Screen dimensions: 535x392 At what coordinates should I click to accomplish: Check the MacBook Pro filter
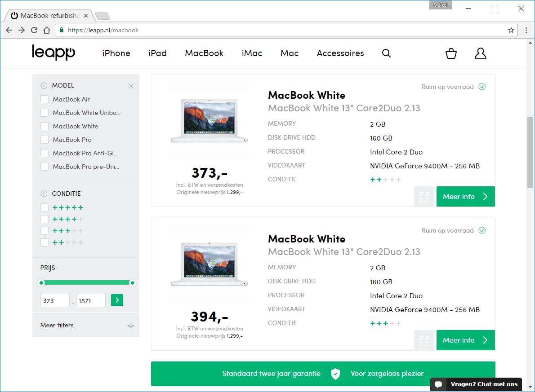45,140
